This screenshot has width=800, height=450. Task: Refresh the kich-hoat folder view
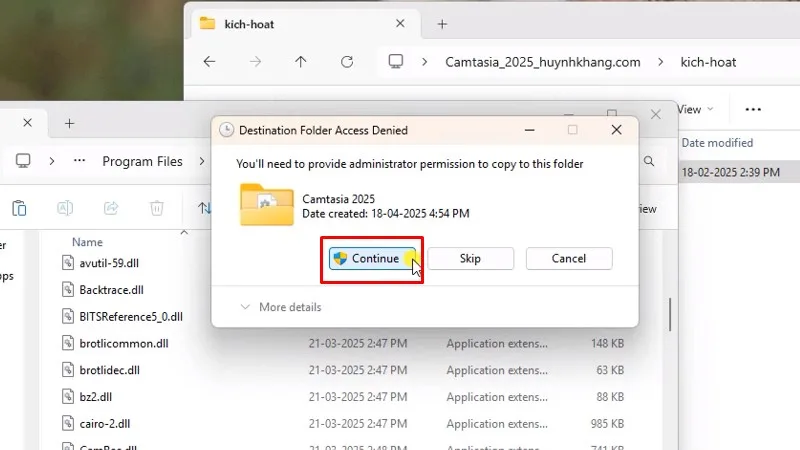click(x=347, y=62)
